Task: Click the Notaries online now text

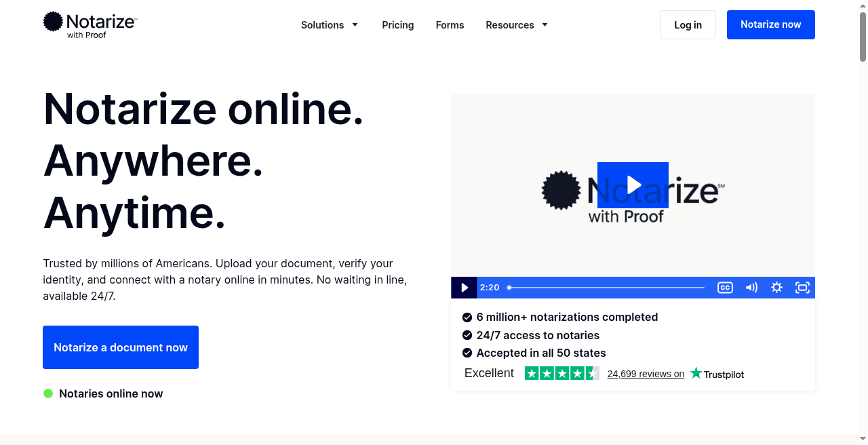Action: point(111,393)
